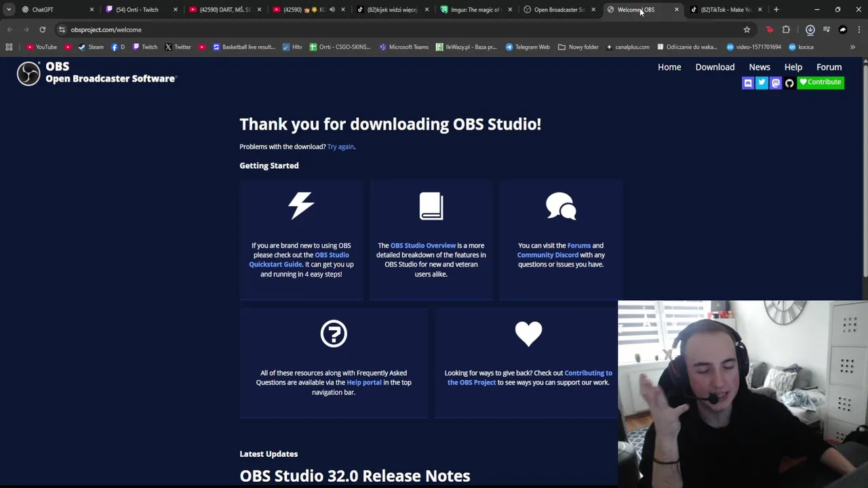Open the Chrome three-dot menu
Image resolution: width=868 pixels, height=488 pixels.
point(859,30)
